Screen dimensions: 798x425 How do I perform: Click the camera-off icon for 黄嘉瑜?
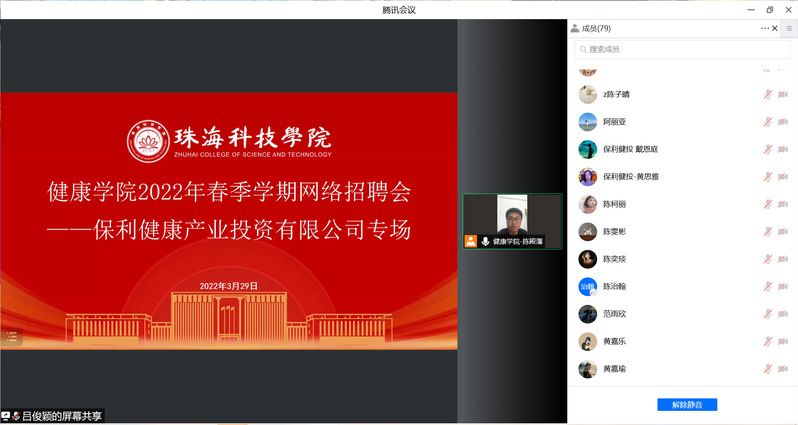783,369
